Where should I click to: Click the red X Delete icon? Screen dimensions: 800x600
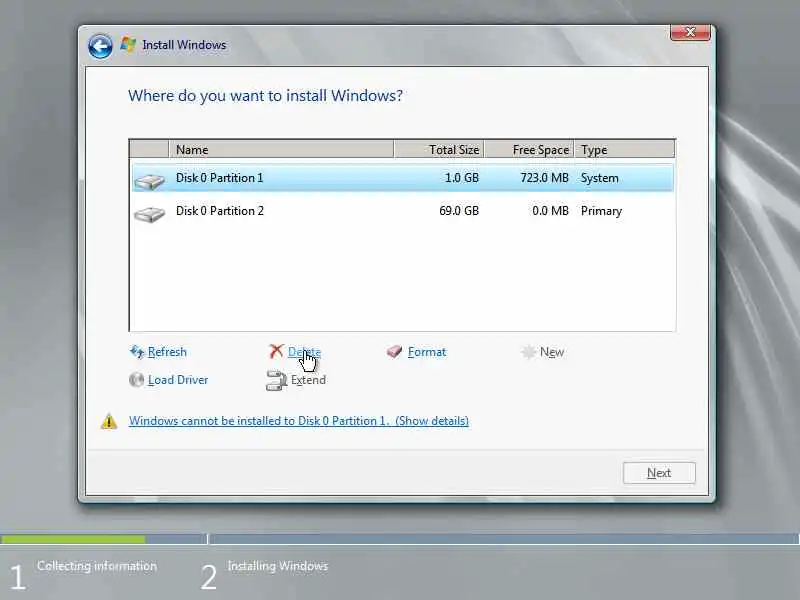tap(276, 351)
